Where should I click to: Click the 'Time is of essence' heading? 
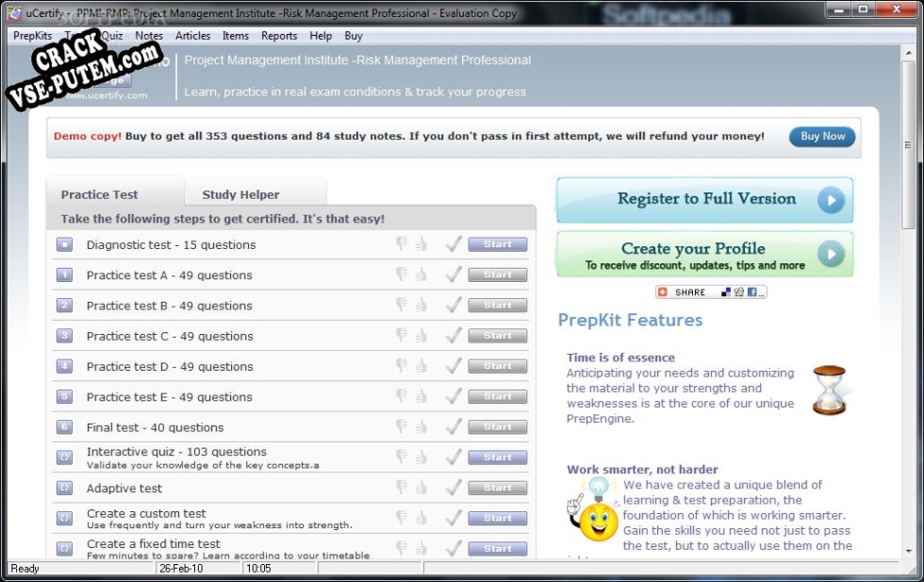[x=621, y=358]
